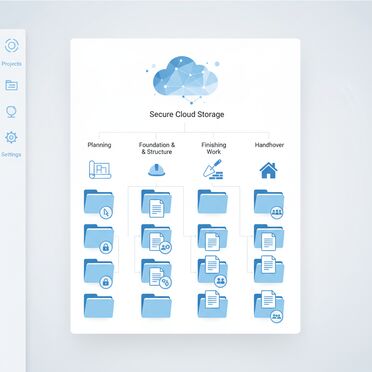This screenshot has height=372, width=372.
Task: Open the top empty Finishing Work folder
Action: point(213,201)
